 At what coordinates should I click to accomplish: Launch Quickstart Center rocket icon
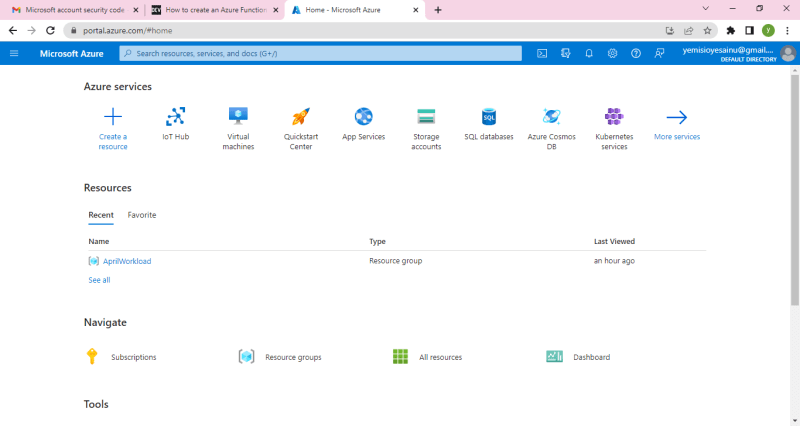coord(301,116)
